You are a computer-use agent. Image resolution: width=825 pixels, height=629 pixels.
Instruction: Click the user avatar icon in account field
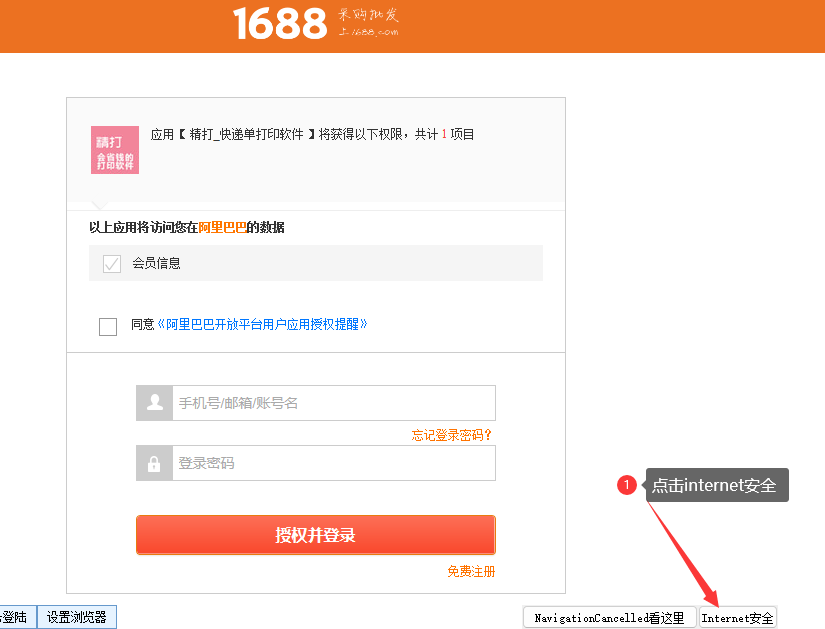[154, 403]
